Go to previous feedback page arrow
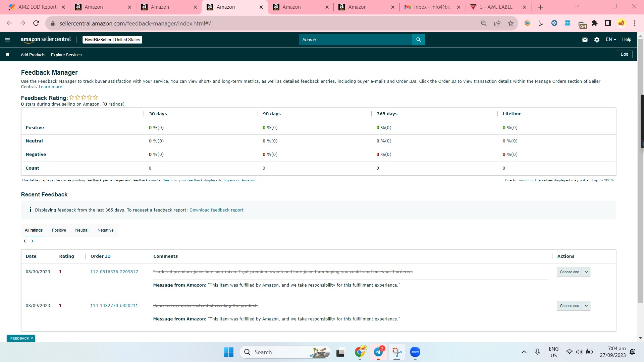 click(25, 241)
